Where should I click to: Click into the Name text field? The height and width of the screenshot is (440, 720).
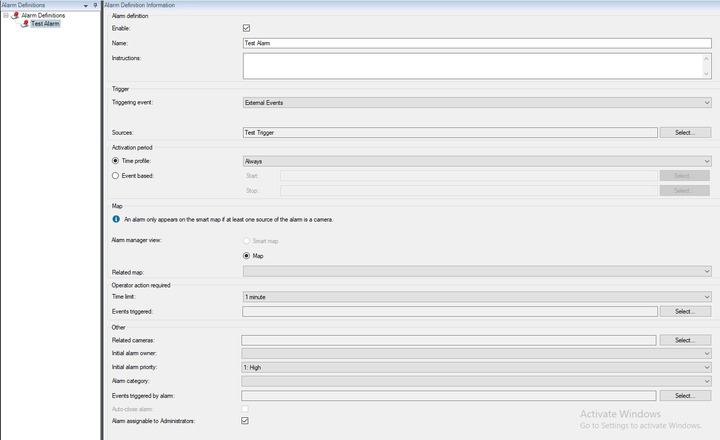pyautogui.click(x=477, y=43)
